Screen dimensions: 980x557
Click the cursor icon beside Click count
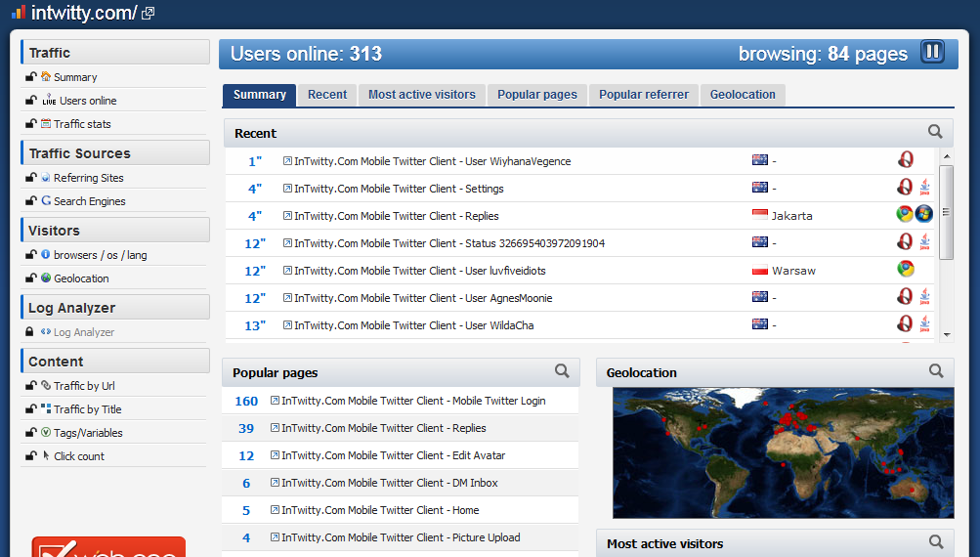[x=46, y=455]
